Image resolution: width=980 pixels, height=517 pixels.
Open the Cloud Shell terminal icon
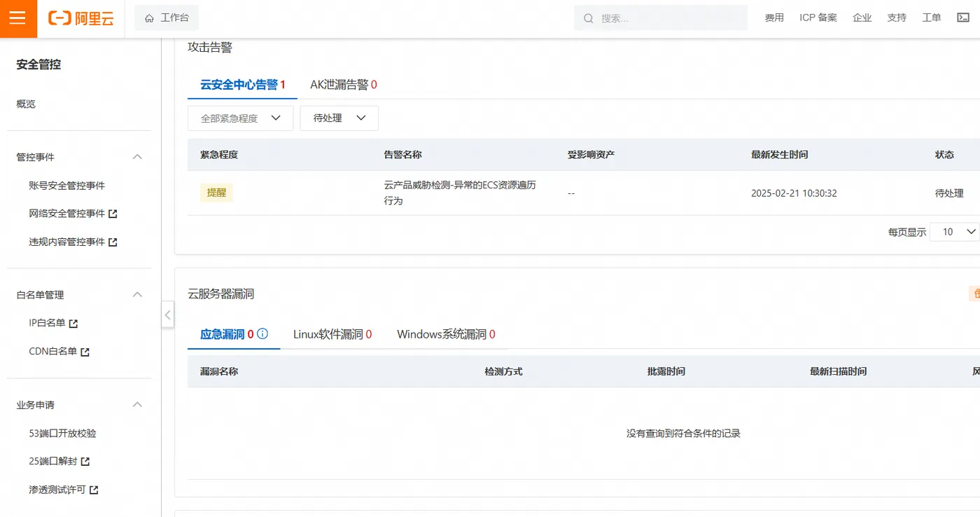pos(963,18)
